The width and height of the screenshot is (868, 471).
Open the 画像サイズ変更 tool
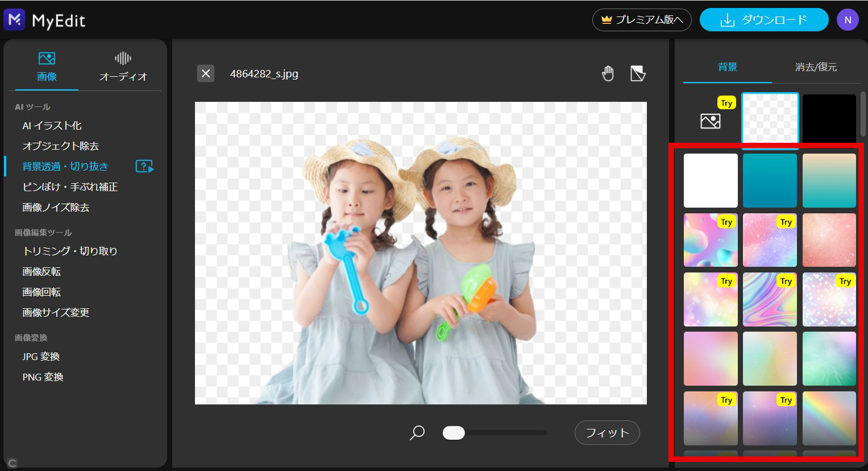coord(55,312)
